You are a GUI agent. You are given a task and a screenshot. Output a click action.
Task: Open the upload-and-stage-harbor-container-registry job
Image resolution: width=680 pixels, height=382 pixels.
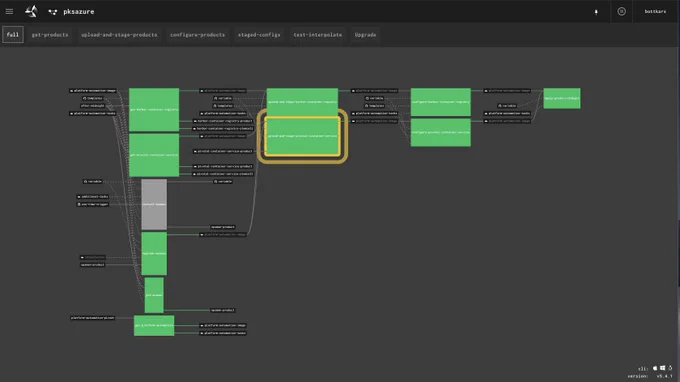coord(302,102)
